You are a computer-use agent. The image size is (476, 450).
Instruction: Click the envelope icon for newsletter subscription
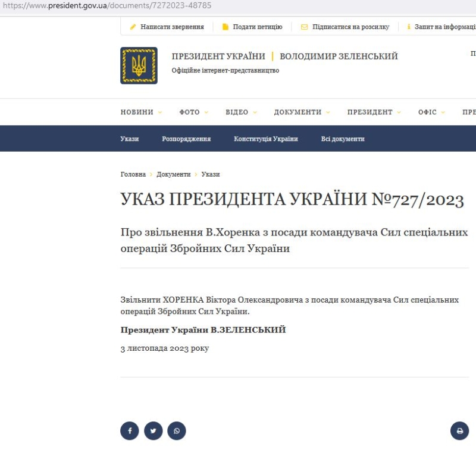304,27
